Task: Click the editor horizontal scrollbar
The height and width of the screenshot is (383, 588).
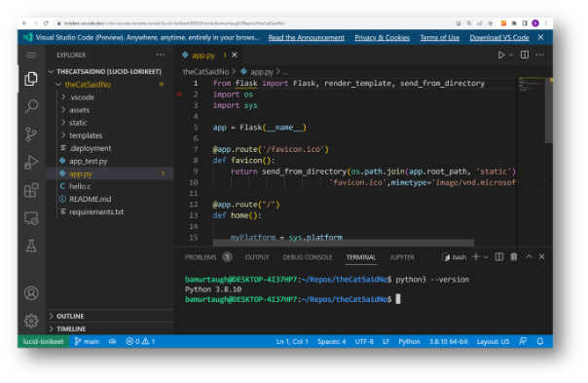Action: coord(344,243)
